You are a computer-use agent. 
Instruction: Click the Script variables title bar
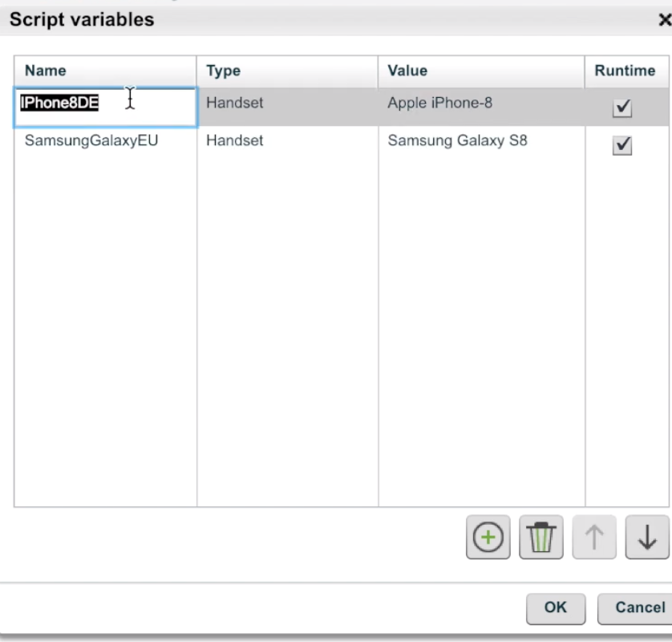(321, 21)
